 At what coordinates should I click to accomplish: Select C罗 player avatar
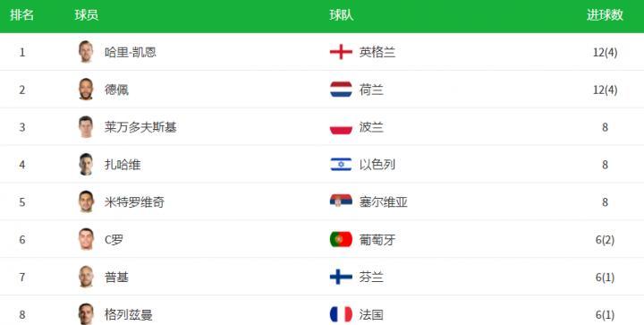pyautogui.click(x=86, y=240)
